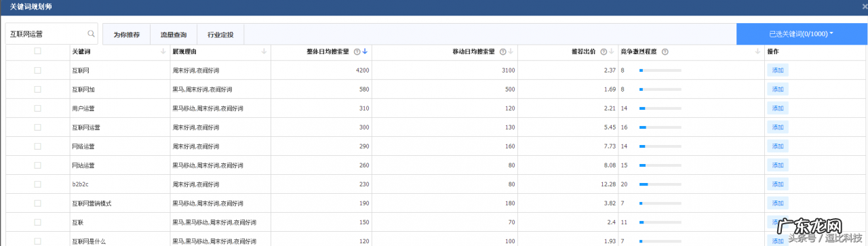Check the box for keyword 互联网运营
868x246 pixels.
[37, 127]
